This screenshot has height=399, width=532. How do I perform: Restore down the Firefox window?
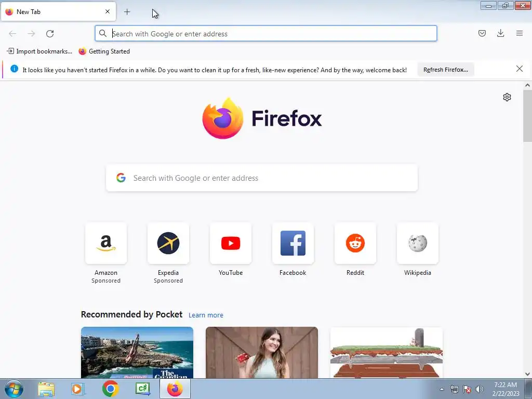[x=506, y=5]
